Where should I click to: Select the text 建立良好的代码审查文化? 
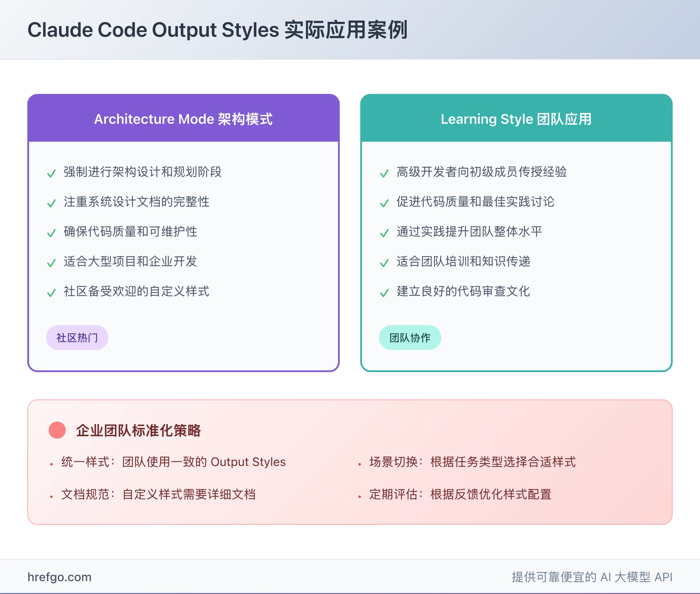pyautogui.click(x=463, y=291)
